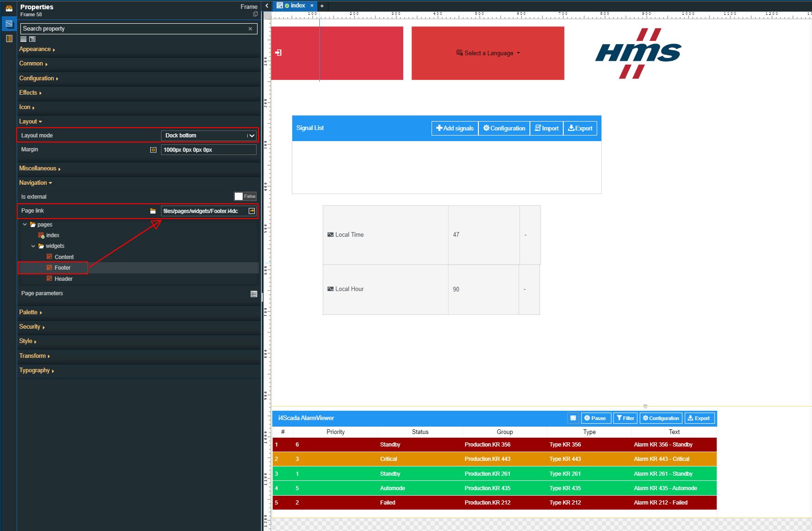Open the Page parameters list icon
This screenshot has width=812, height=531.
pyautogui.click(x=254, y=294)
